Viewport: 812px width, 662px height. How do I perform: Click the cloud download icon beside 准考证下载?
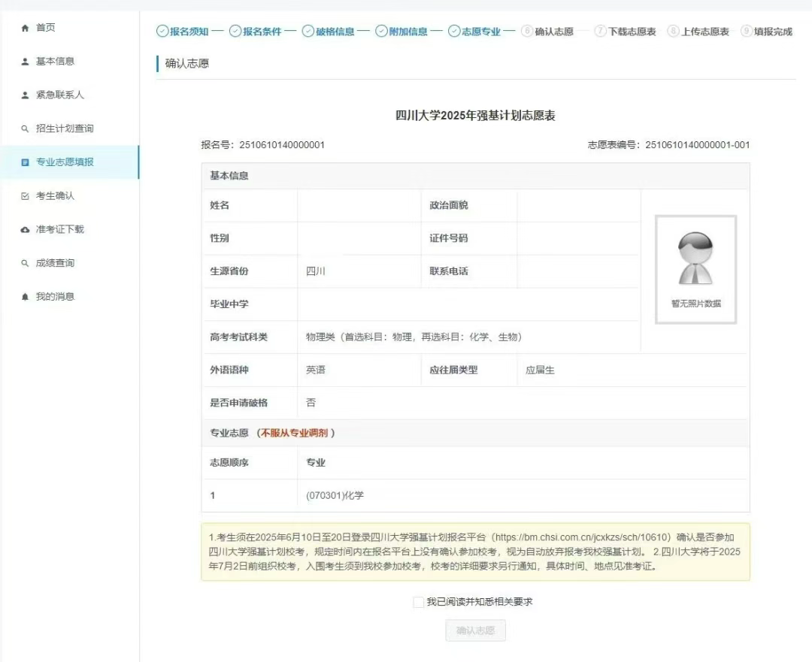[25, 230]
